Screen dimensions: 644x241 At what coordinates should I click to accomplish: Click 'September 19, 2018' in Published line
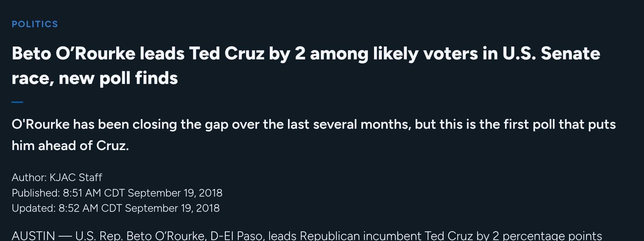point(175,193)
